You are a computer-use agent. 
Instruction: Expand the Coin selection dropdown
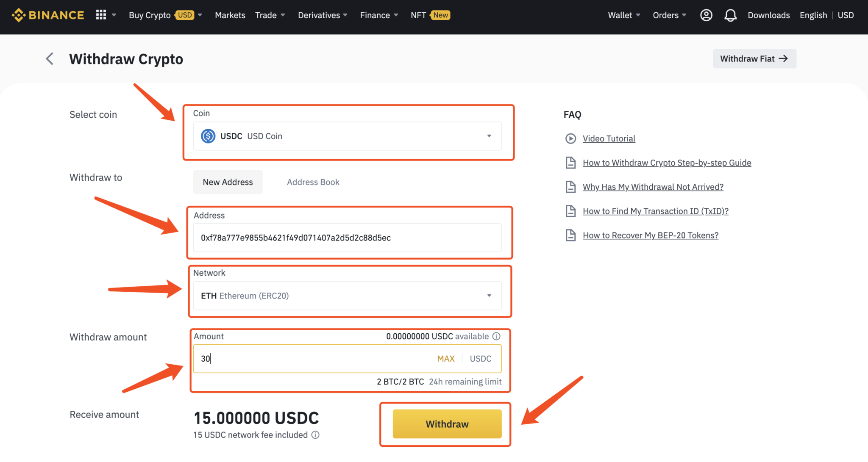click(x=489, y=136)
